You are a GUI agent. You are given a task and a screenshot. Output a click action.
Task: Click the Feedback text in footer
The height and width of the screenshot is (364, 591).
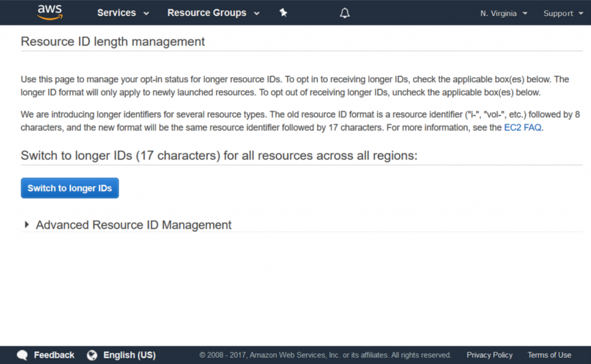pos(54,355)
